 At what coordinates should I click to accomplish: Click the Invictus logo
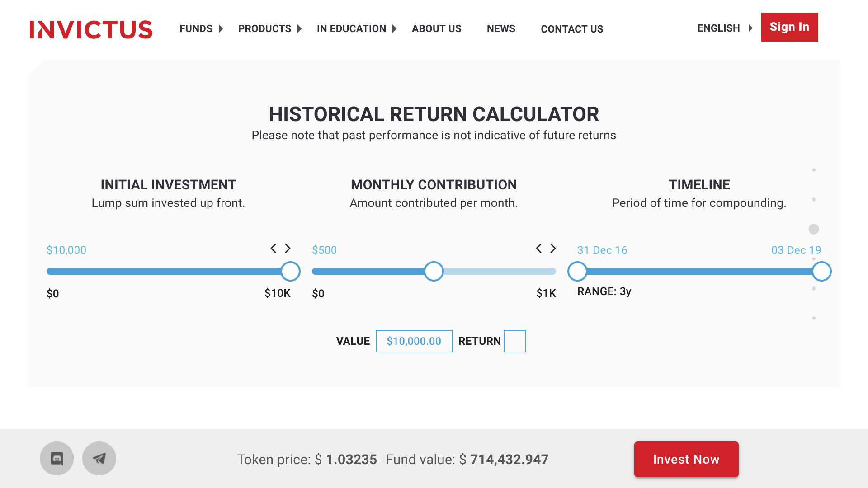(91, 30)
